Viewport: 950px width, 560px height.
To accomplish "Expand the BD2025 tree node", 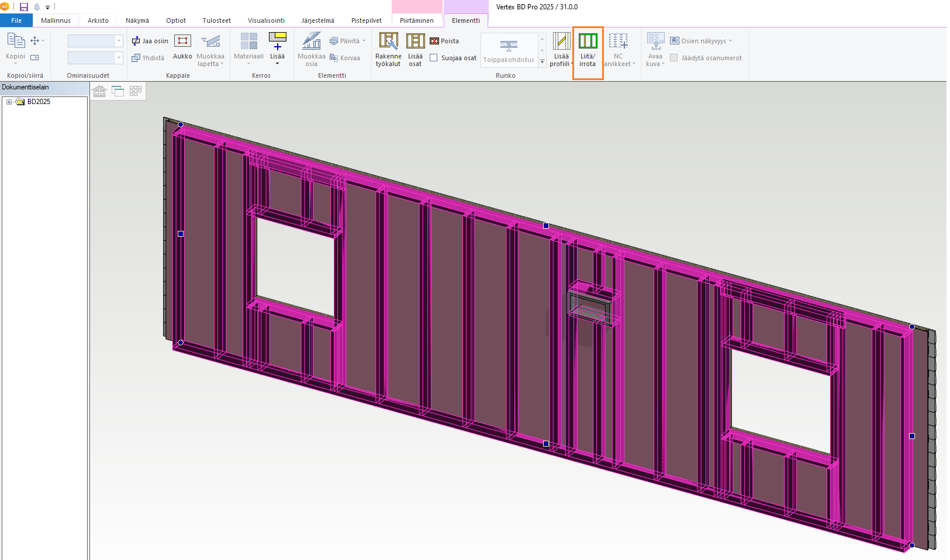I will pos(9,102).
